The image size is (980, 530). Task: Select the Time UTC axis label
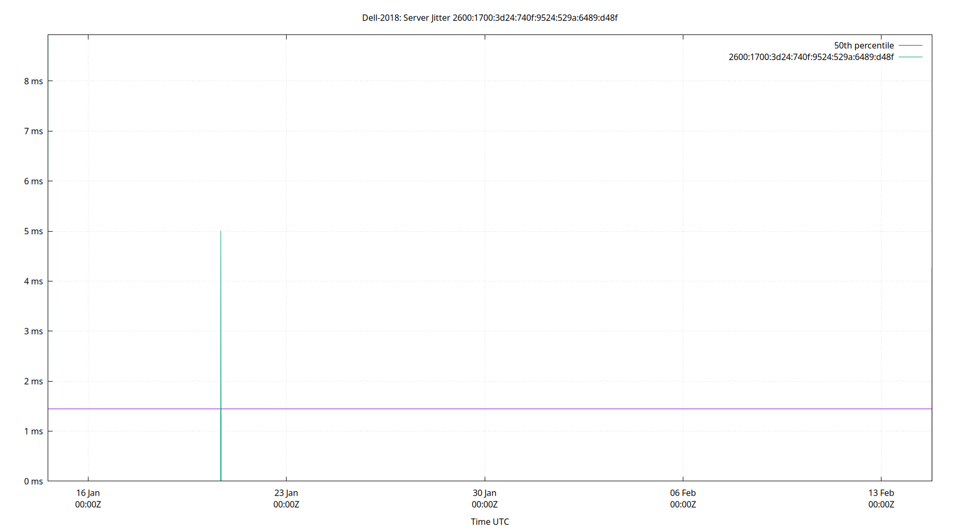click(x=489, y=522)
